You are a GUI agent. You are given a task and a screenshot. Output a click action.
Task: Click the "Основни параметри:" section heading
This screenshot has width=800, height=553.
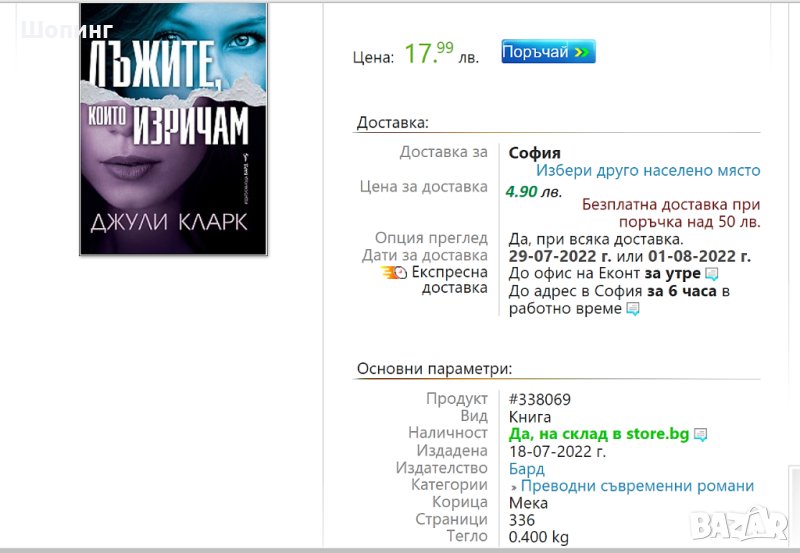[434, 369]
